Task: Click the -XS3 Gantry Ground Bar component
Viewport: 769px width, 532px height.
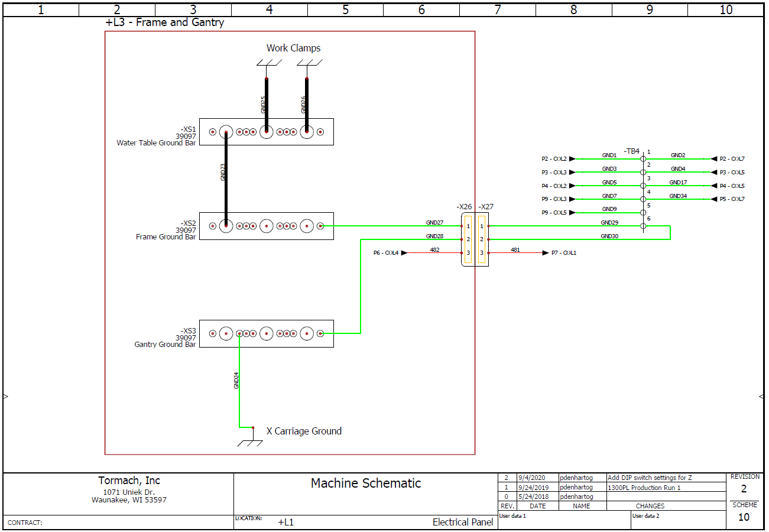Action: (266, 333)
